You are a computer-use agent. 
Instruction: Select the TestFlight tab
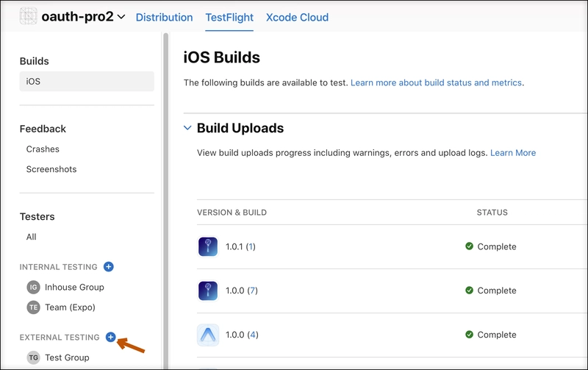(229, 17)
